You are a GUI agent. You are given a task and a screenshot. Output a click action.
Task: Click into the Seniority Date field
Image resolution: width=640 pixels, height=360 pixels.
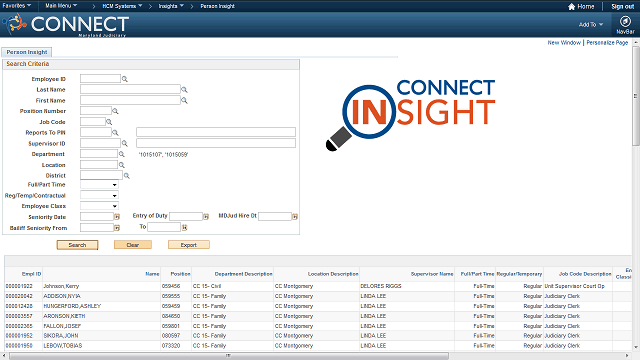click(x=97, y=217)
